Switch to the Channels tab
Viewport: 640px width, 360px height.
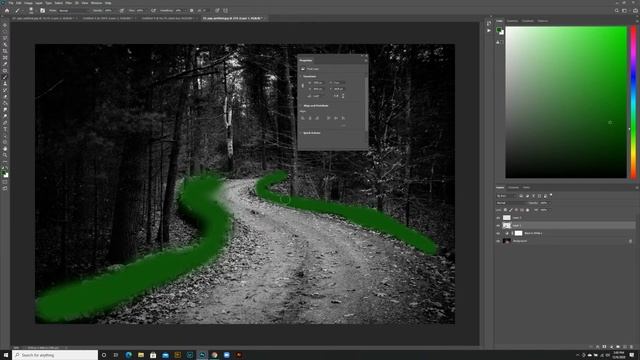(x=513, y=188)
